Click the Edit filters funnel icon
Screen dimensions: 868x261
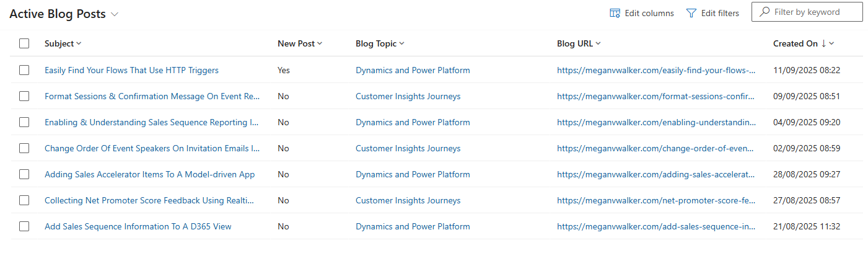click(x=691, y=13)
